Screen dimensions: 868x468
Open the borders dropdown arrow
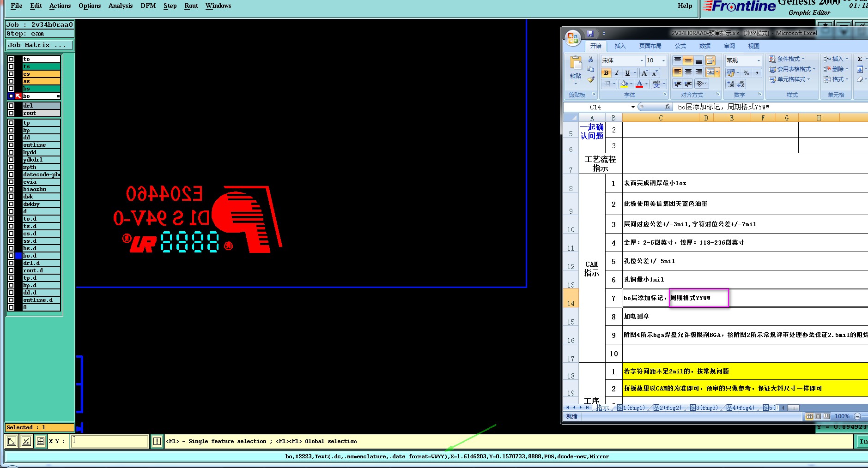click(614, 84)
